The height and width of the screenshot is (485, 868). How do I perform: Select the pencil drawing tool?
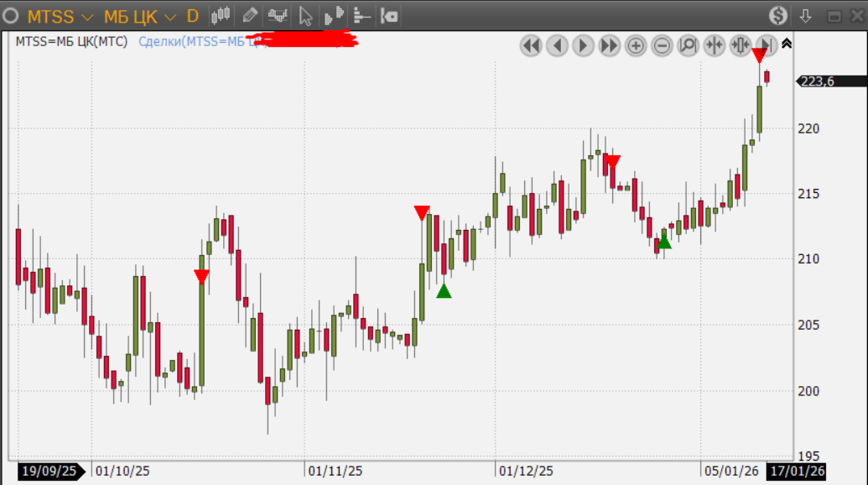pos(249,15)
